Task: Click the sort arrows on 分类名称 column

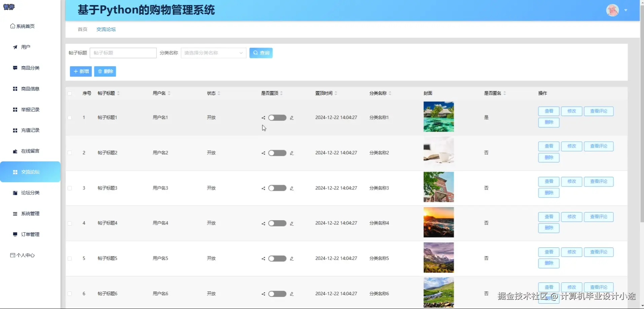Action: click(x=390, y=93)
